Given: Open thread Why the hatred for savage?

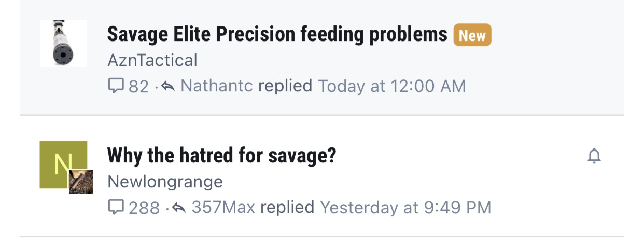Looking at the screenshot, I should click(x=221, y=156).
